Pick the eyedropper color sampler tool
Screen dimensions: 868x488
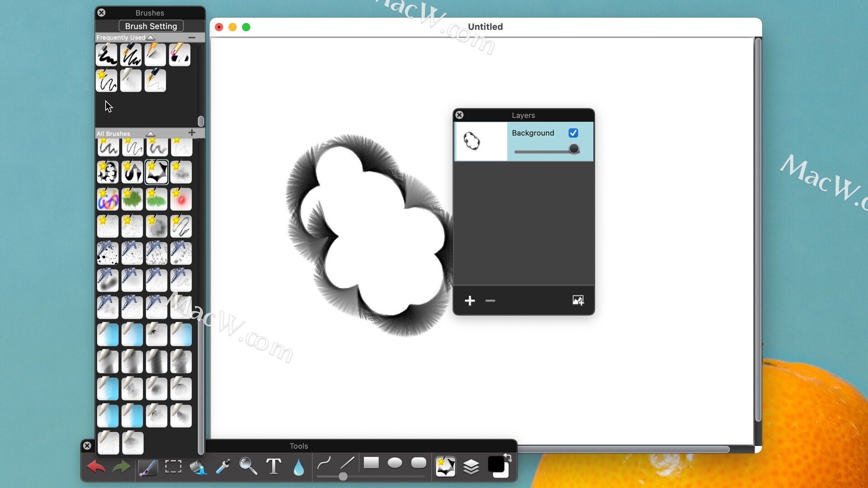[x=223, y=467]
